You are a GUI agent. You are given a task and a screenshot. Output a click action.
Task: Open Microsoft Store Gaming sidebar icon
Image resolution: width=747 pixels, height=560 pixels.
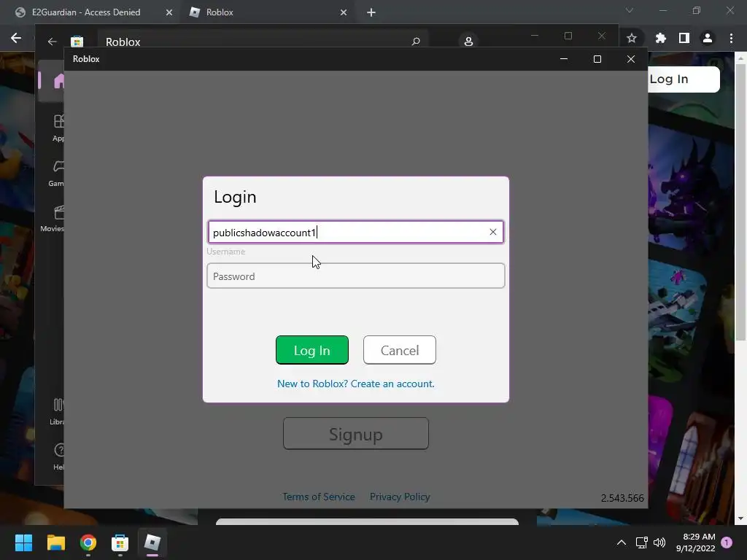coord(57,173)
